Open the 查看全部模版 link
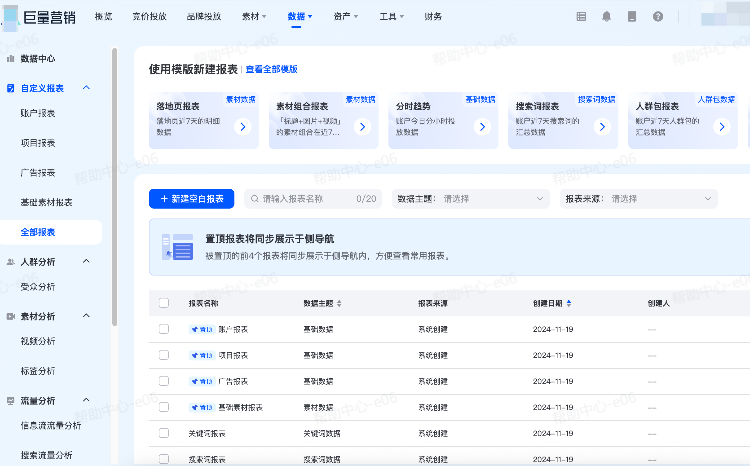The width and height of the screenshot is (750, 466). [271, 69]
